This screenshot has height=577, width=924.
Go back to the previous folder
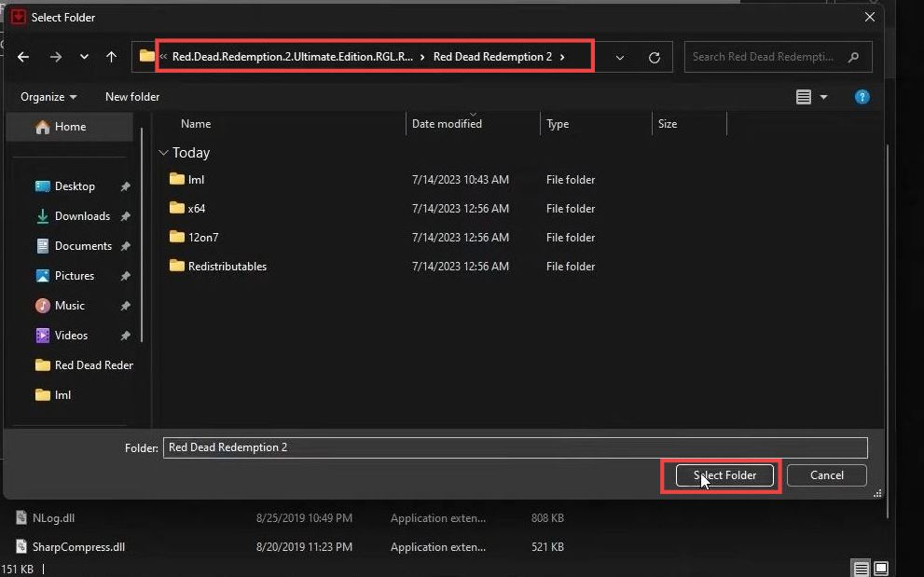(23, 57)
